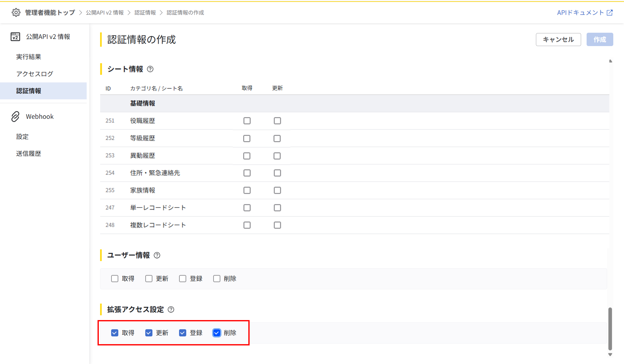
Task: Check 取得 for 異動履歴 row
Action: click(247, 156)
